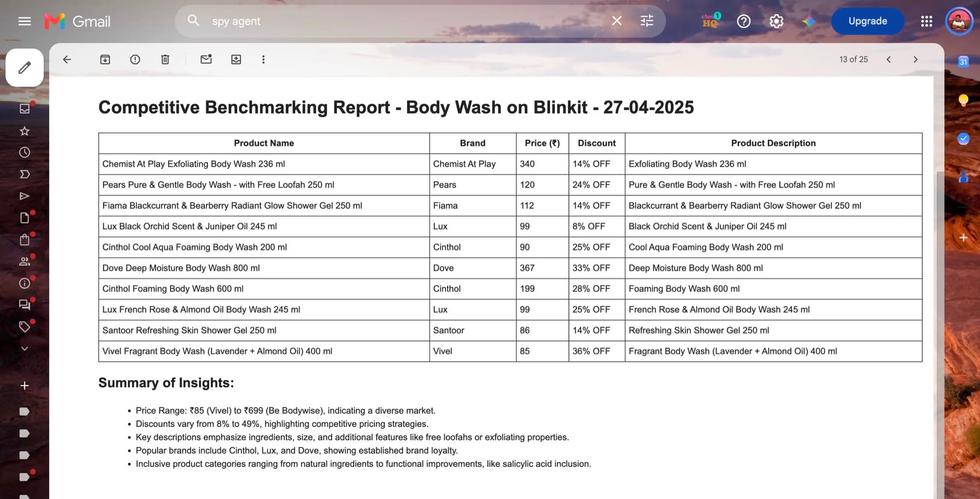980x499 pixels.
Task: Open the Google account avatar
Action: (x=959, y=21)
